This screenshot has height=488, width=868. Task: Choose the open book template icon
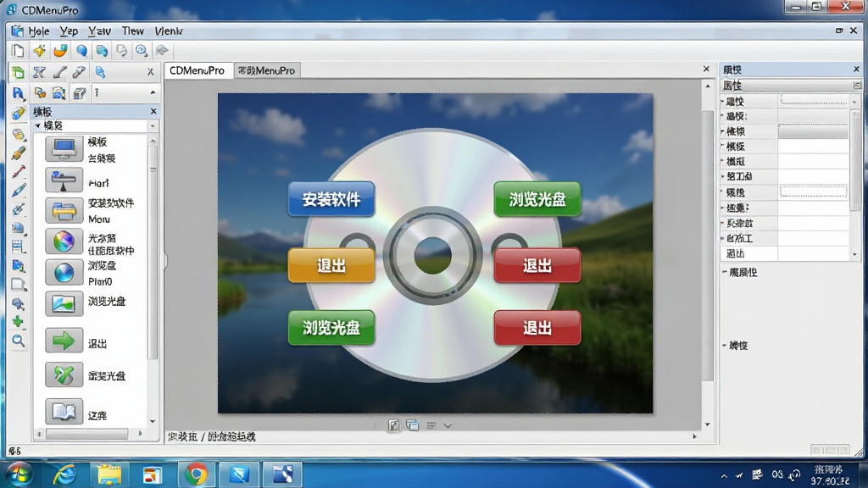[x=64, y=411]
